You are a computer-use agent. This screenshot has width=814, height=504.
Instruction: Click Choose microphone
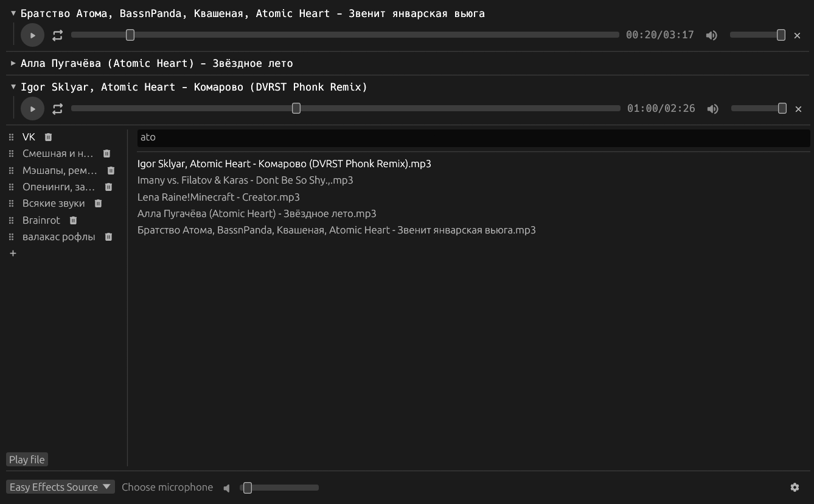(x=167, y=487)
